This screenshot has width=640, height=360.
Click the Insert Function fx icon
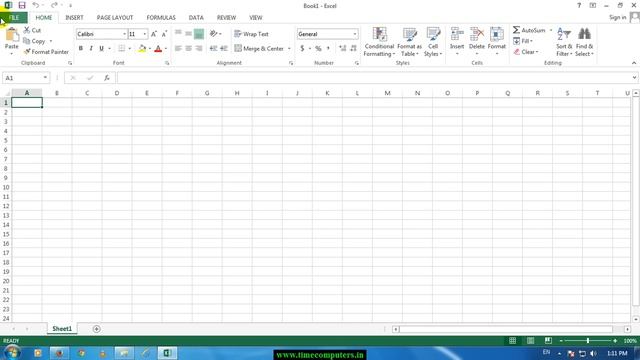[107, 78]
